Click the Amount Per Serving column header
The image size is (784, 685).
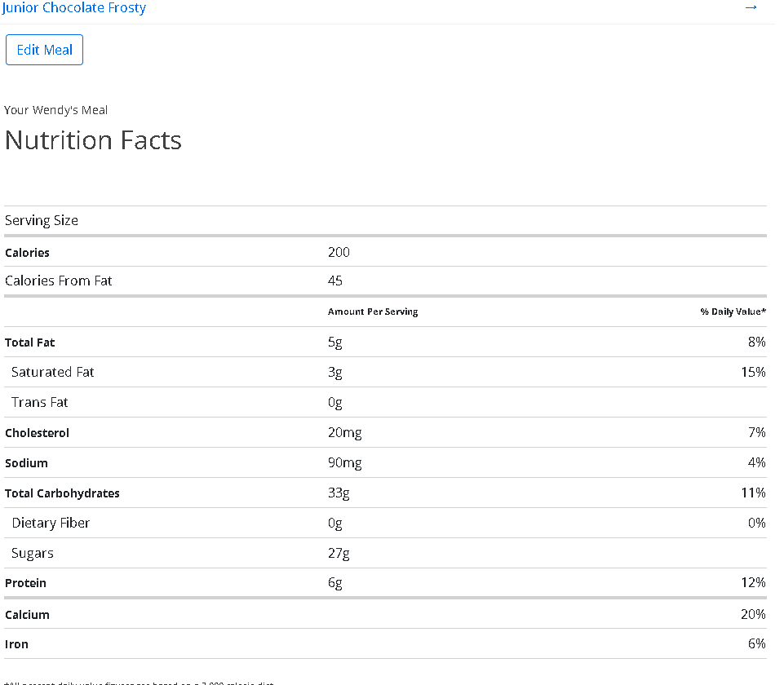click(x=373, y=312)
